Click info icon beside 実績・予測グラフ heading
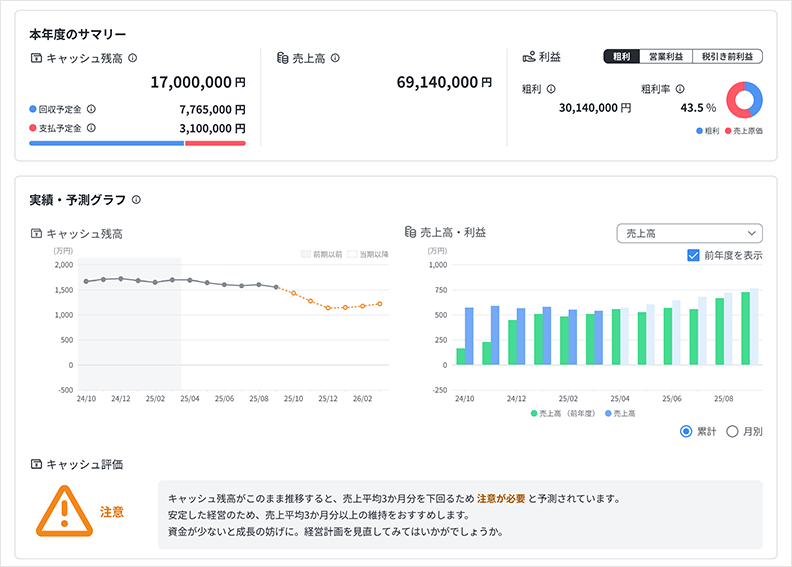 click(x=136, y=200)
